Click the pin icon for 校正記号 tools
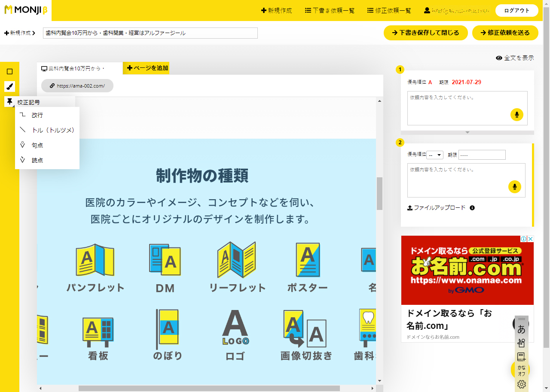This screenshot has width=550, height=392. [10, 101]
